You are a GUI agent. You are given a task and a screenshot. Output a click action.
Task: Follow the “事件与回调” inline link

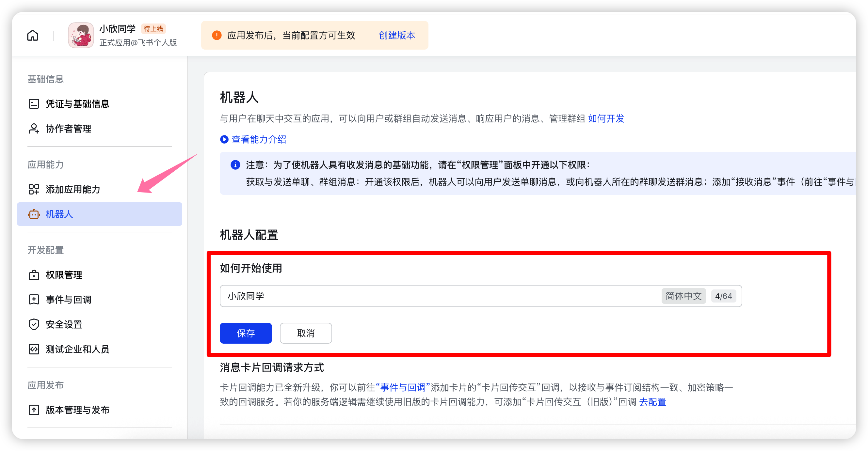[403, 387]
